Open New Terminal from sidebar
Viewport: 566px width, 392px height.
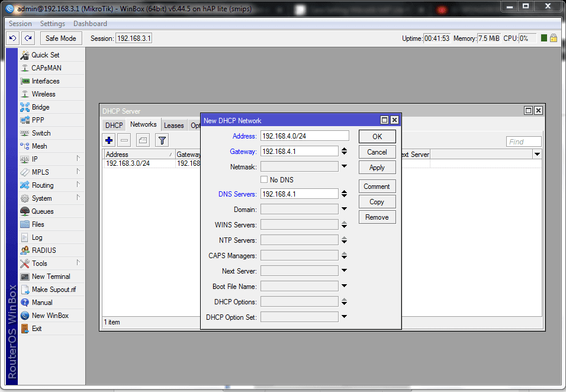point(52,276)
